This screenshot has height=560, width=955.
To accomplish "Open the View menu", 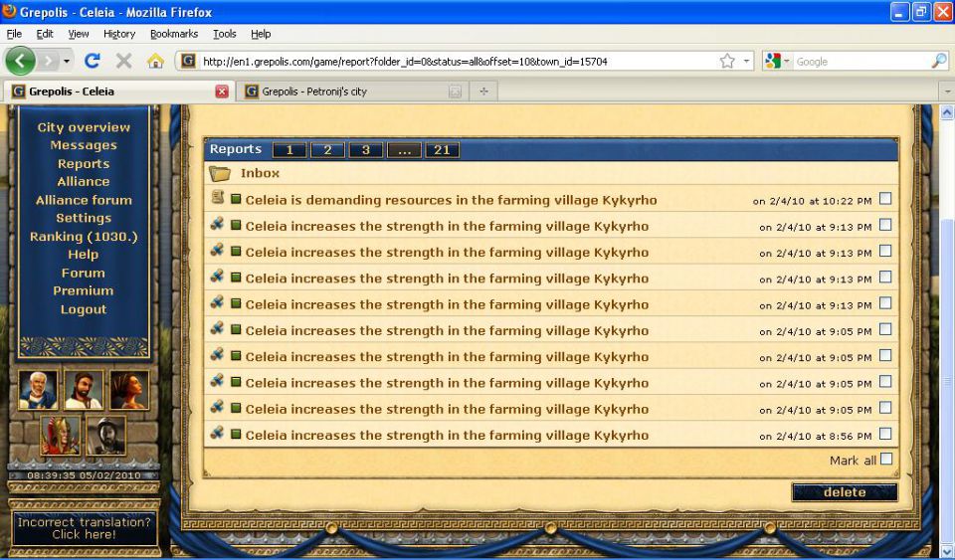I will point(78,34).
